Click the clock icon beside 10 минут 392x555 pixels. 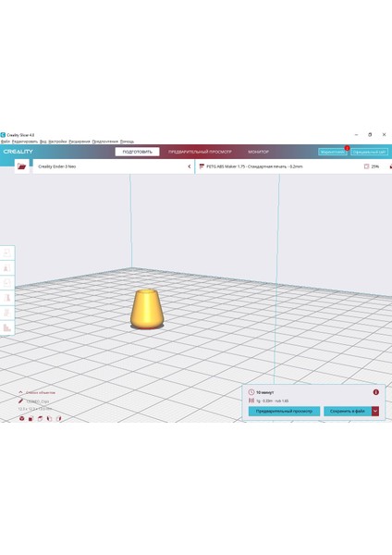251,392
